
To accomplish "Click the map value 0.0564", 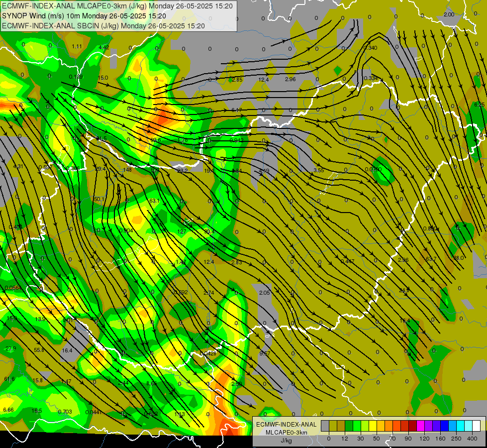I will [13, 288].
